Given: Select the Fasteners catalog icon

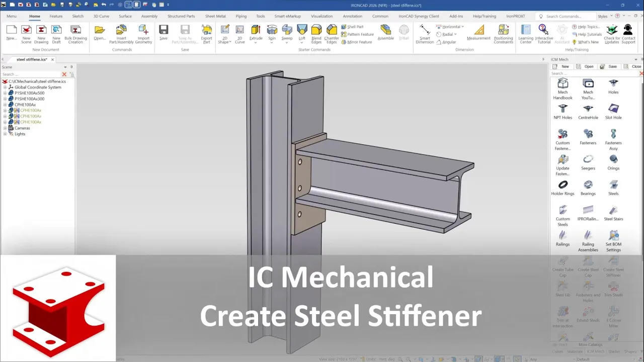Looking at the screenshot, I should coord(588,134).
